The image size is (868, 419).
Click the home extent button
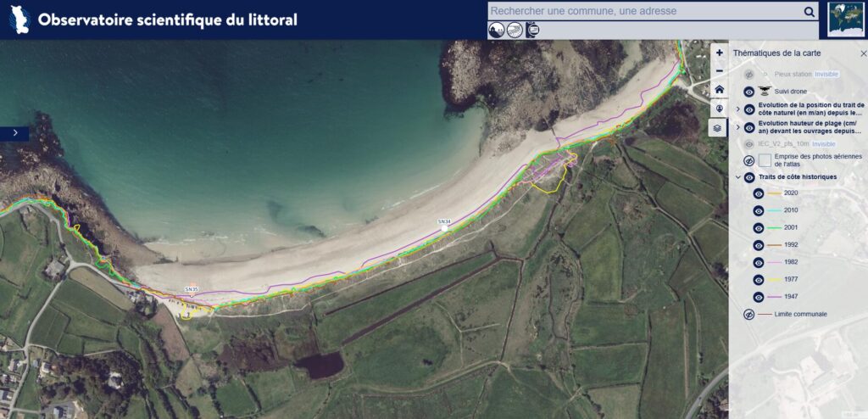[719, 89]
